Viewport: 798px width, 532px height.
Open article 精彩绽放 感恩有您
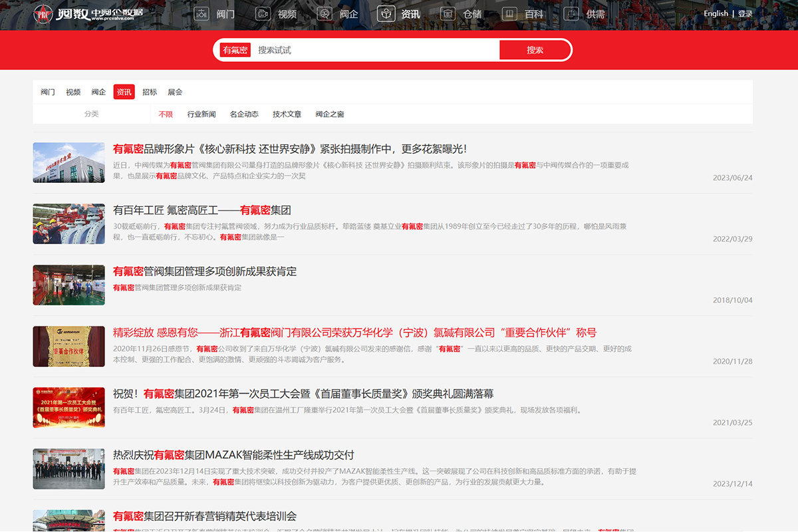point(355,332)
